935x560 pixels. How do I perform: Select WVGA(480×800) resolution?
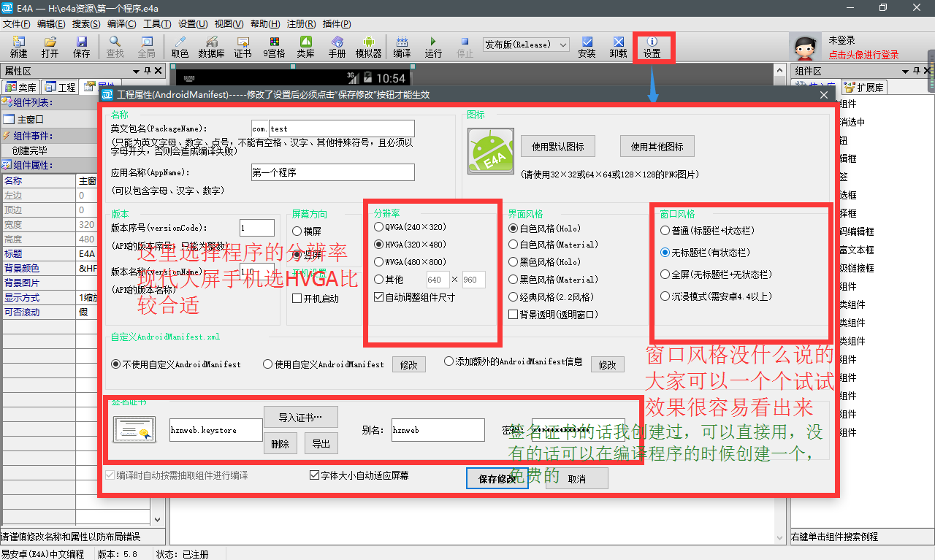[x=378, y=261]
